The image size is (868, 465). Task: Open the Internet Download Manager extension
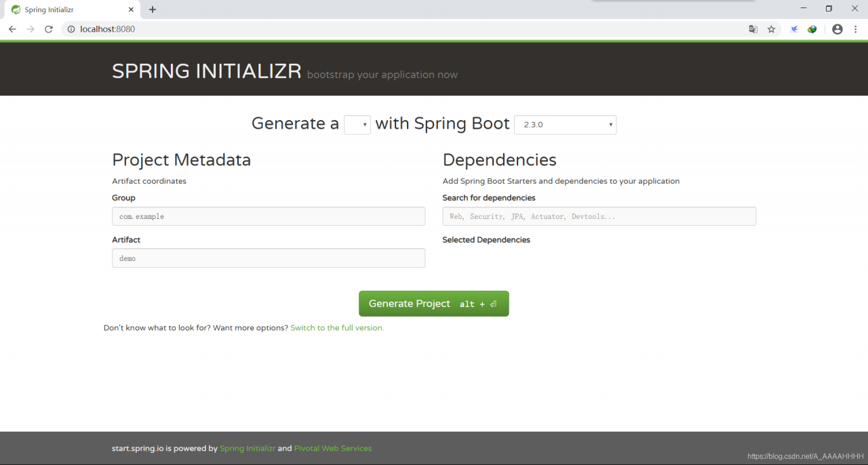pyautogui.click(x=812, y=29)
